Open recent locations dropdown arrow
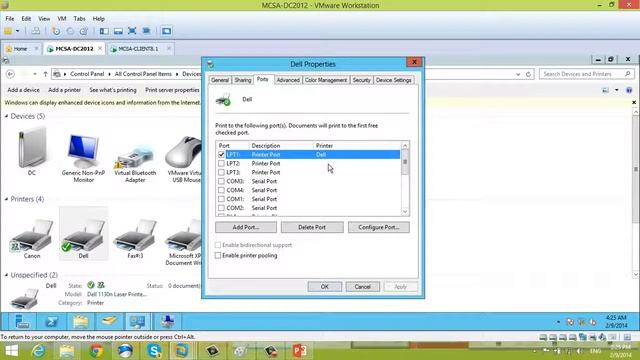This screenshot has height=360, width=640. click(35, 74)
